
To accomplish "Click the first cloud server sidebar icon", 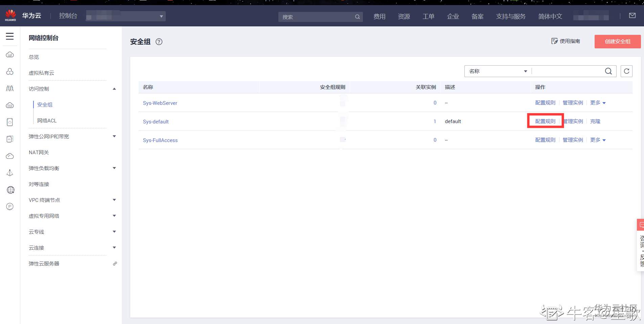I will [10, 54].
